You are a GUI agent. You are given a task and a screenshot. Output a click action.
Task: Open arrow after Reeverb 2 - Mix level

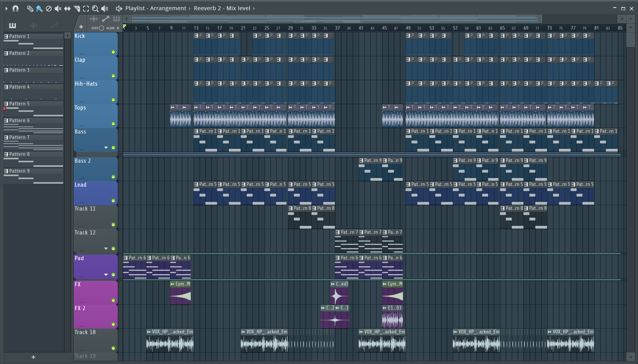254,8
